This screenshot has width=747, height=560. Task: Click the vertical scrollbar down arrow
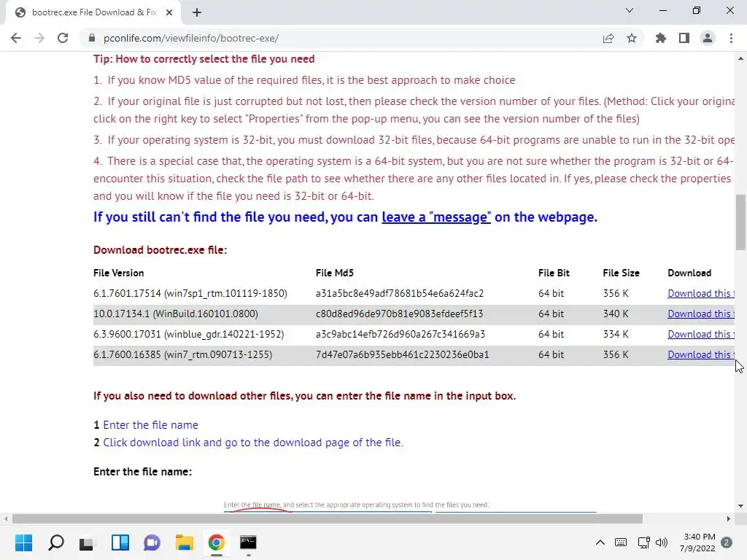click(x=740, y=506)
